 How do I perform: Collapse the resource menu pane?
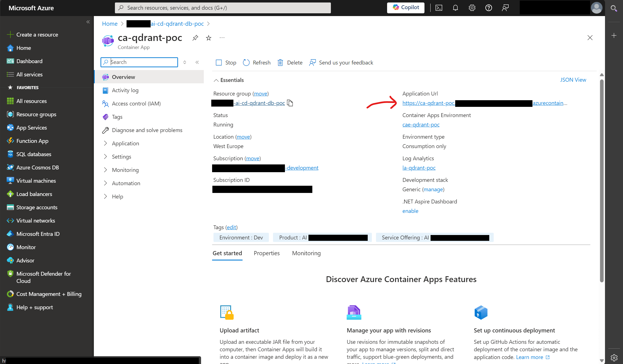[x=197, y=62]
